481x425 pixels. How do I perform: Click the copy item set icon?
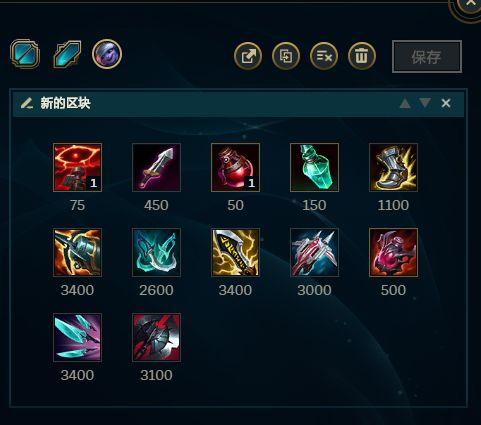286,56
